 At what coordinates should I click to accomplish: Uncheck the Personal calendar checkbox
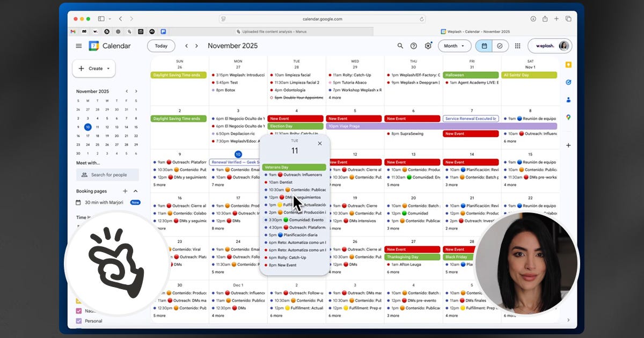[x=79, y=321]
